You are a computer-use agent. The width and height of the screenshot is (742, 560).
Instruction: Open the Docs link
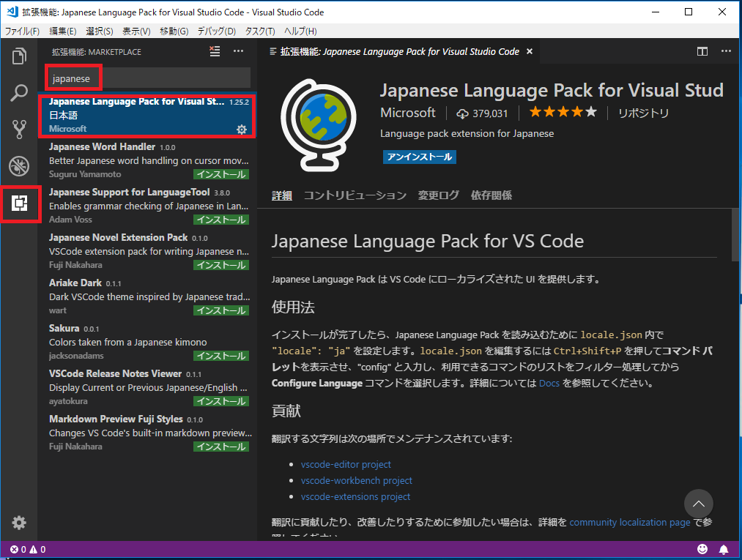[549, 383]
